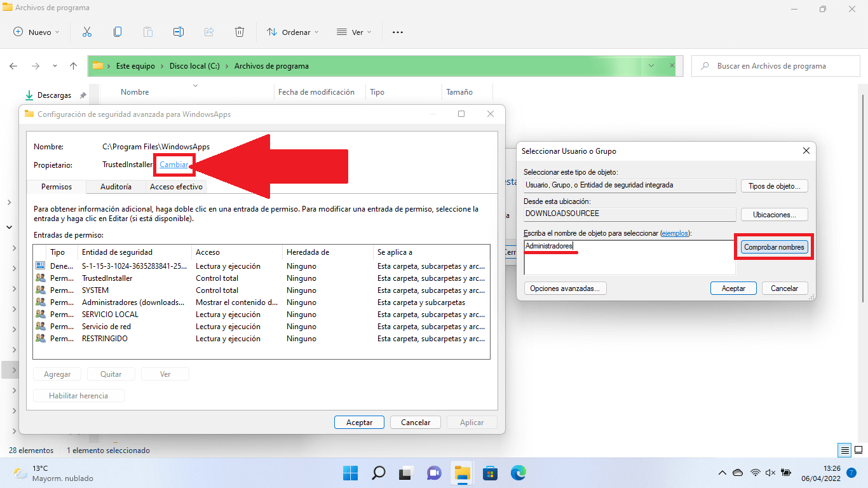Click the Cambiar owner link

coord(173,165)
